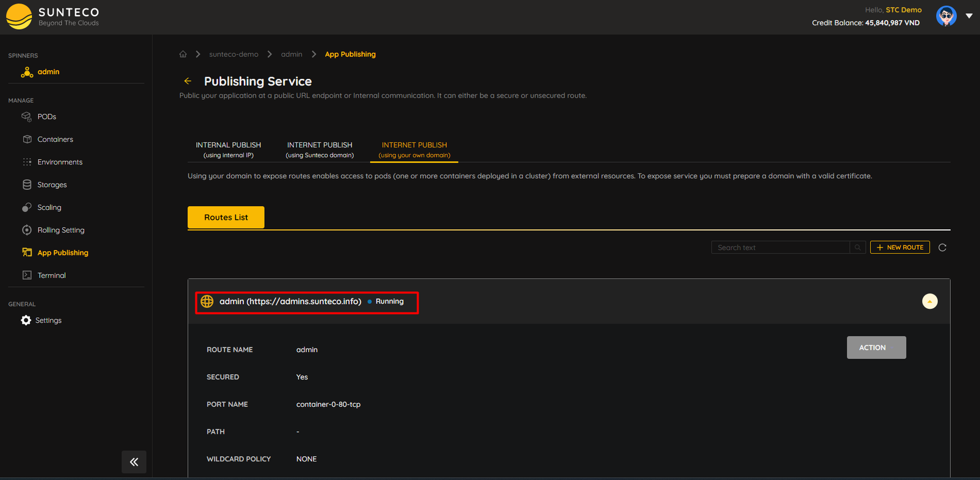Viewport: 980px width, 480px height.
Task: Collapse the admin route details
Action: [x=930, y=301]
